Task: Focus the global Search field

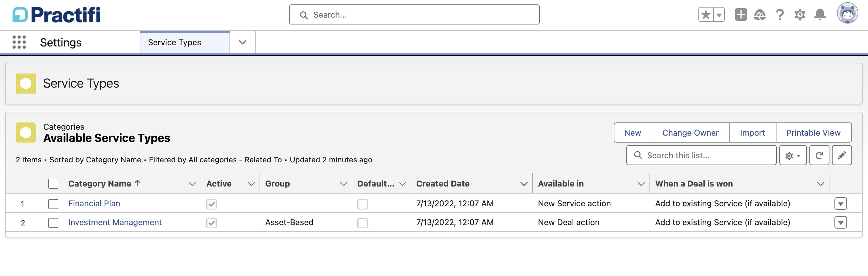Action: [414, 15]
